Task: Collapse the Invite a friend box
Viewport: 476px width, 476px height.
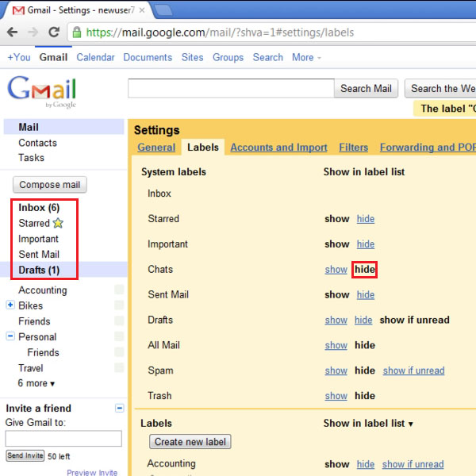Action: point(120,408)
